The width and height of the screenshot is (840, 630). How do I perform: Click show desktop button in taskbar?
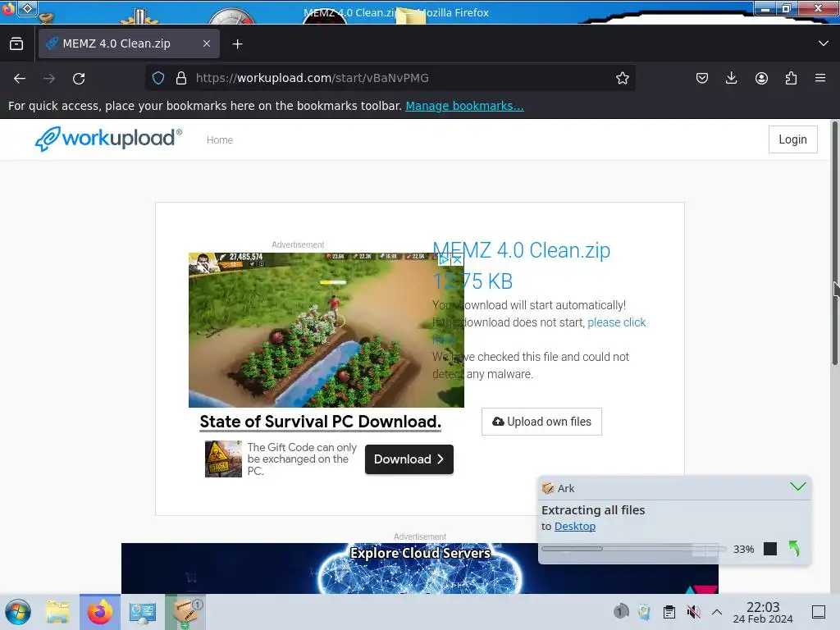819,611
